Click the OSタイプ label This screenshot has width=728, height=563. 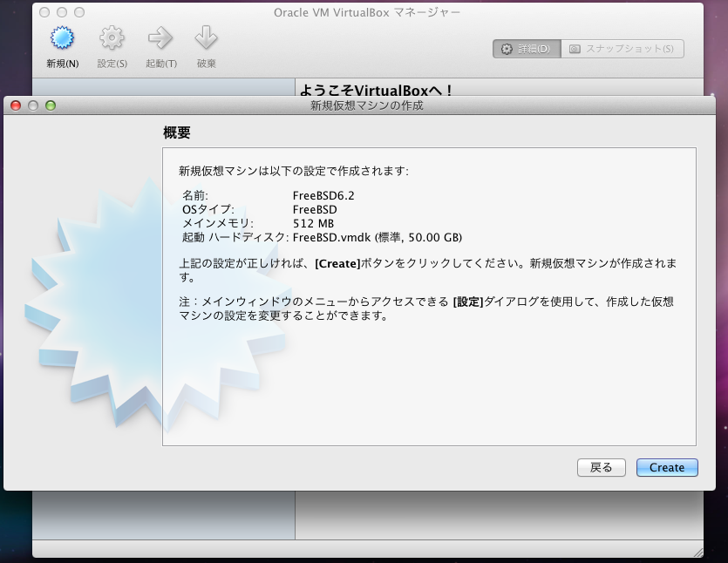pos(208,209)
